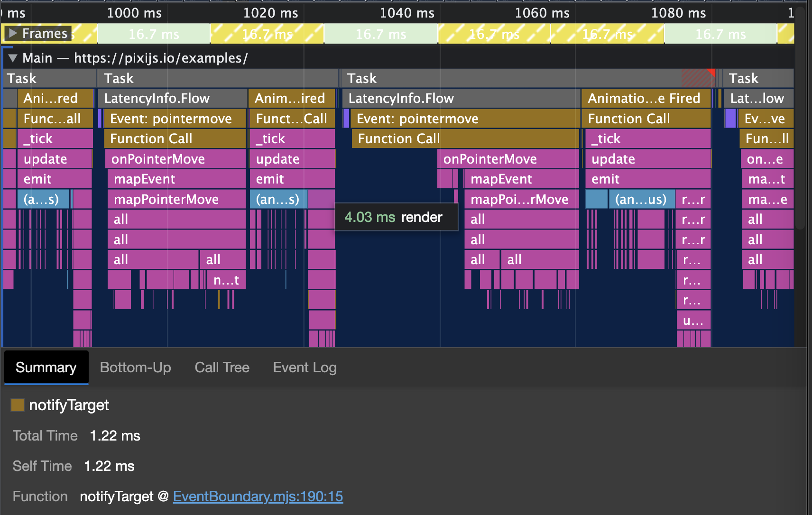Image resolution: width=812 pixels, height=515 pixels.
Task: Select the 'Function Call' under Animatio...e Fired
Action: click(646, 119)
